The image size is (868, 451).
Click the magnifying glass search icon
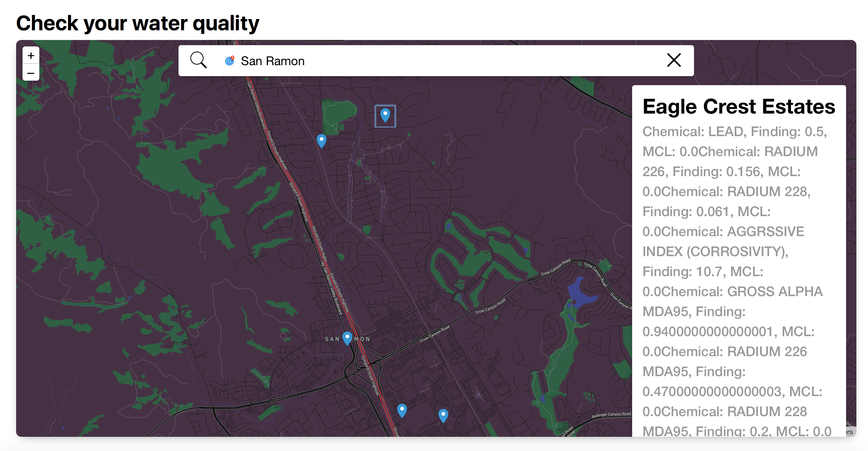[x=198, y=60]
